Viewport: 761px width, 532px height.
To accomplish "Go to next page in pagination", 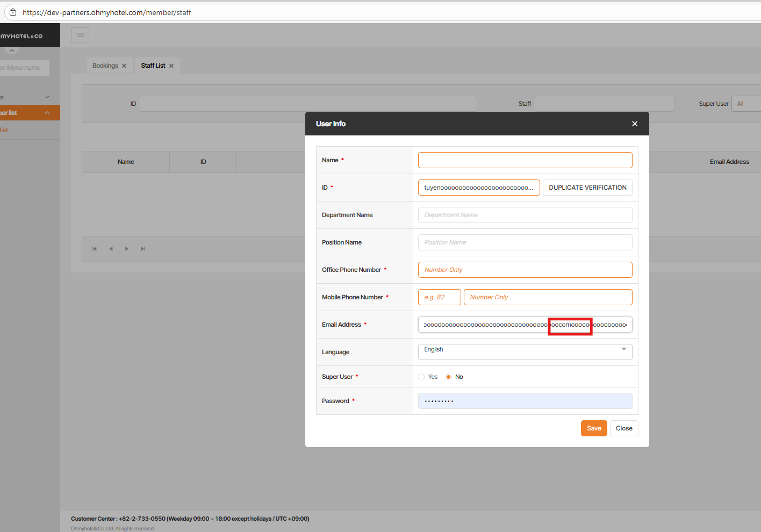I will [x=127, y=249].
